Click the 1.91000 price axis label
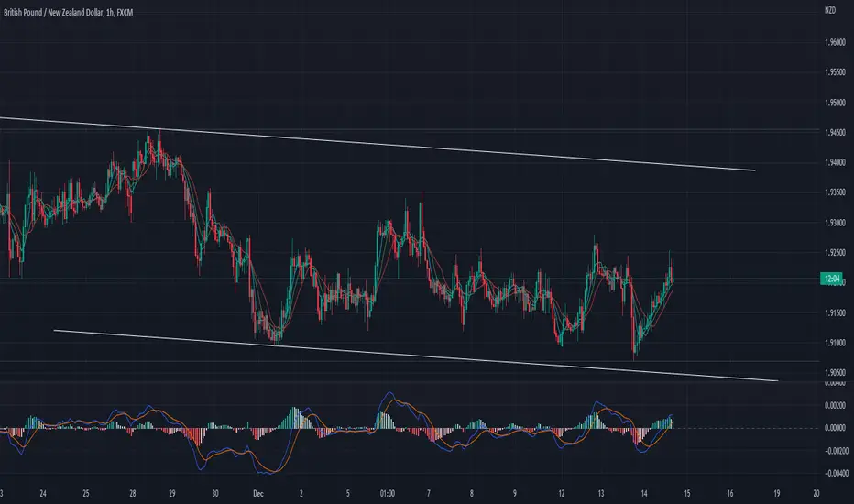Screen dimensions: 854x504 click(x=835, y=343)
